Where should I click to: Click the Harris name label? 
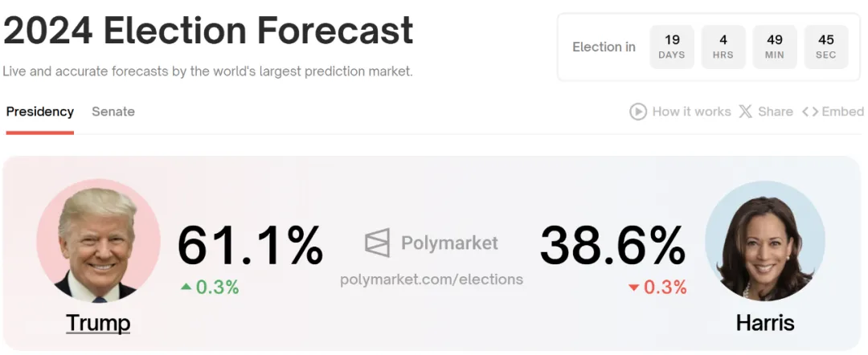(x=765, y=323)
